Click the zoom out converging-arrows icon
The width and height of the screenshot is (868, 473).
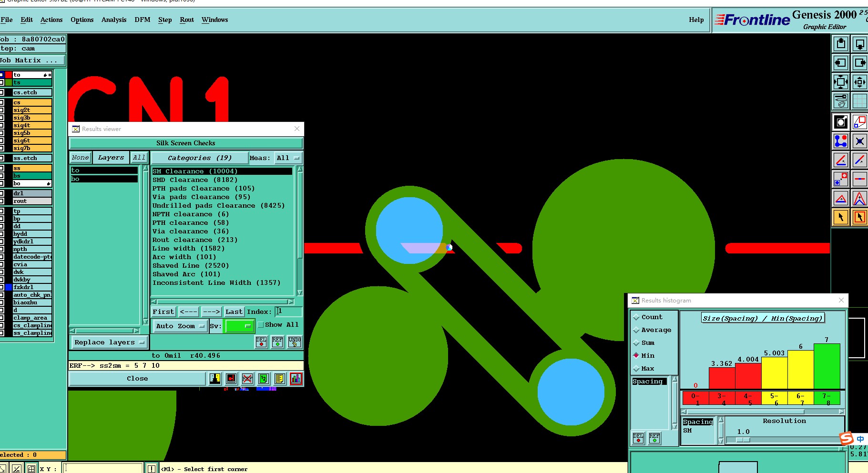pos(859,82)
